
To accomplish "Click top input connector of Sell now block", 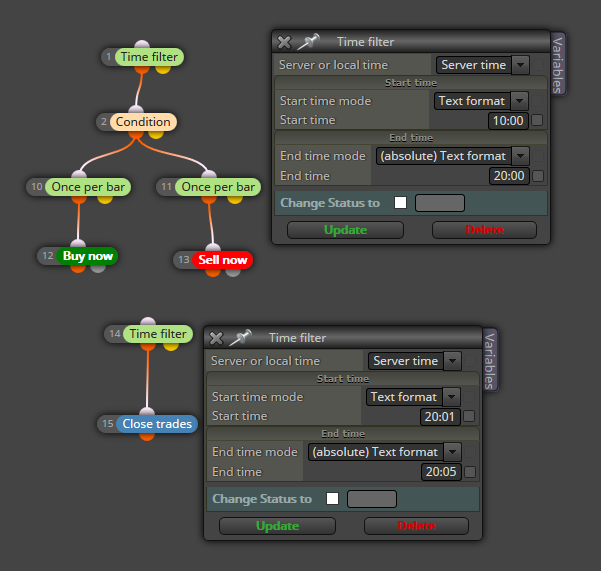I will point(213,247).
